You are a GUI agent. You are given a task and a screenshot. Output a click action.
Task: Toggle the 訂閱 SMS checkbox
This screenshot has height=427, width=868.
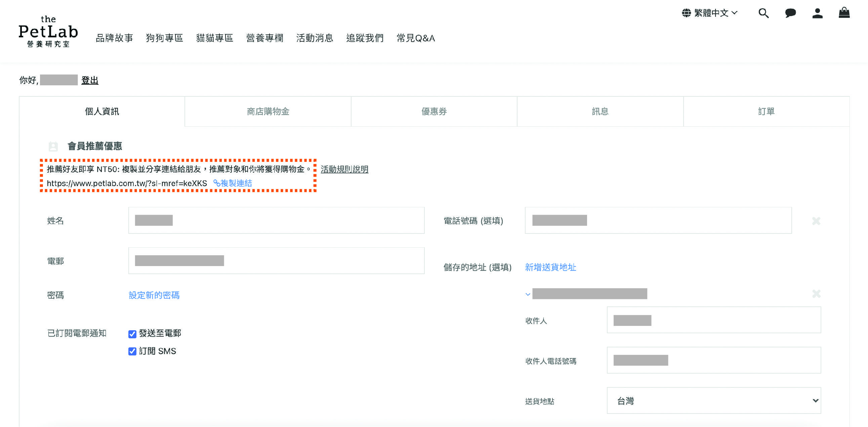pyautogui.click(x=132, y=351)
